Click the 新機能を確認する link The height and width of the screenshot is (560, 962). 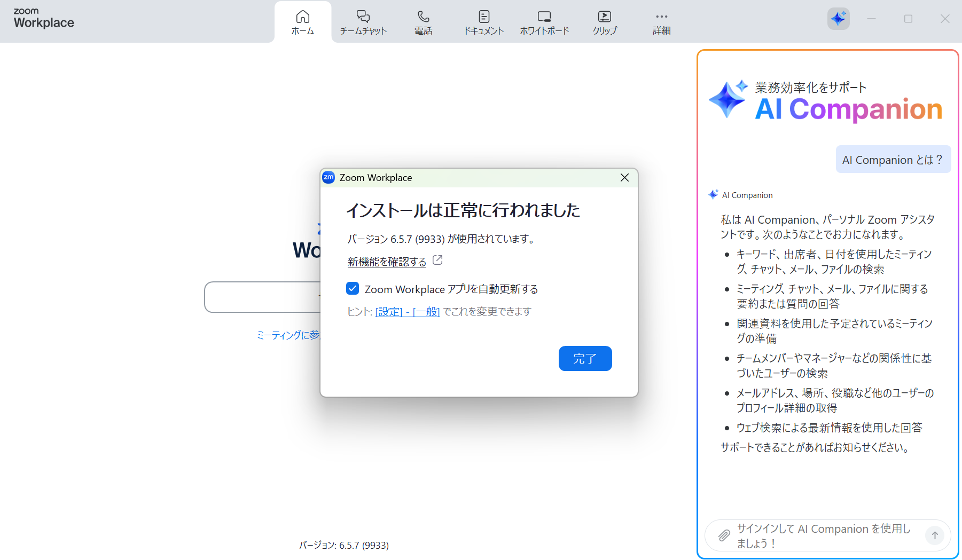pyautogui.click(x=387, y=262)
